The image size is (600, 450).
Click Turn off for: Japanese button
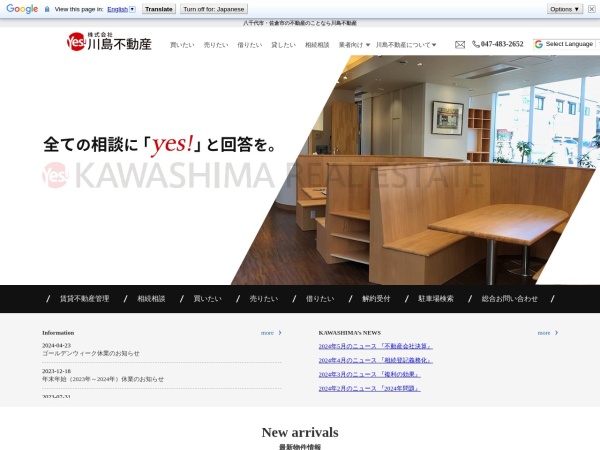click(214, 9)
